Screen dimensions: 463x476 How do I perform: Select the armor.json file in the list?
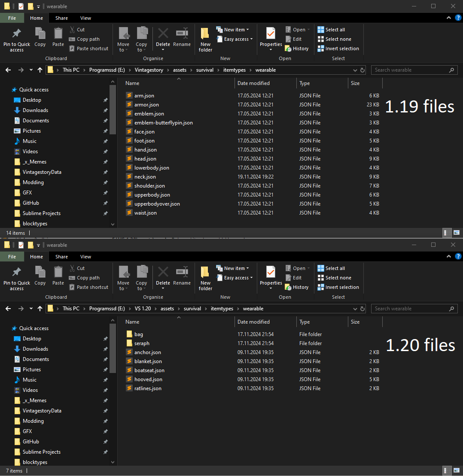click(146, 105)
